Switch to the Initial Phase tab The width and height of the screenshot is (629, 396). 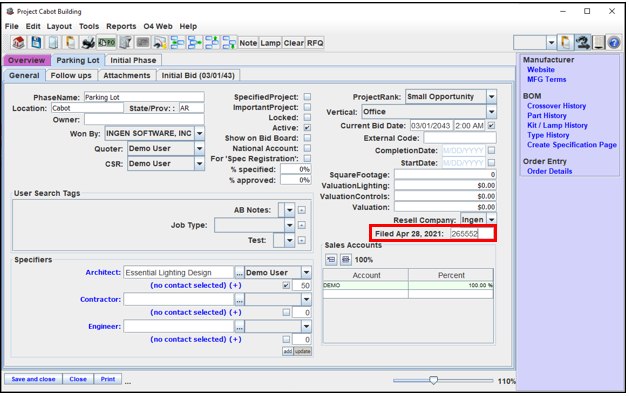click(133, 60)
